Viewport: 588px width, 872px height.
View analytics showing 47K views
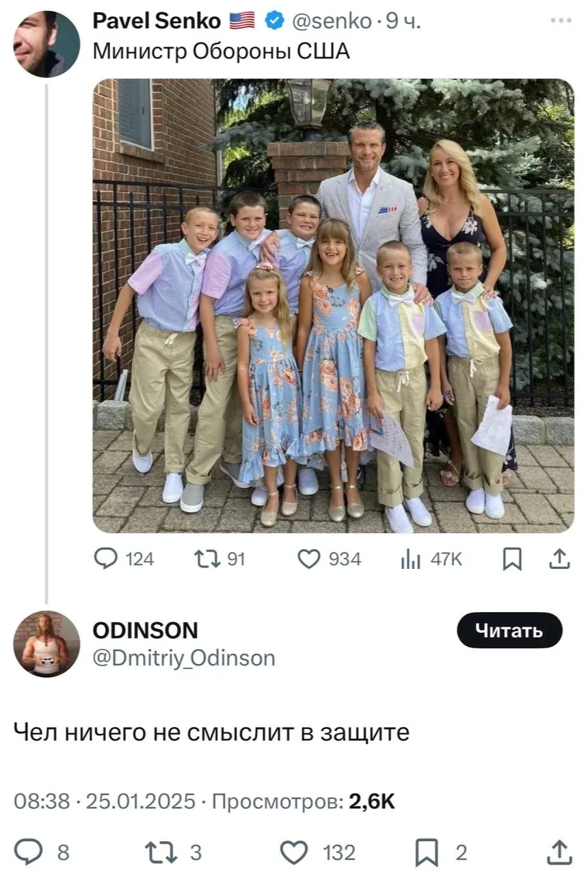click(410, 559)
